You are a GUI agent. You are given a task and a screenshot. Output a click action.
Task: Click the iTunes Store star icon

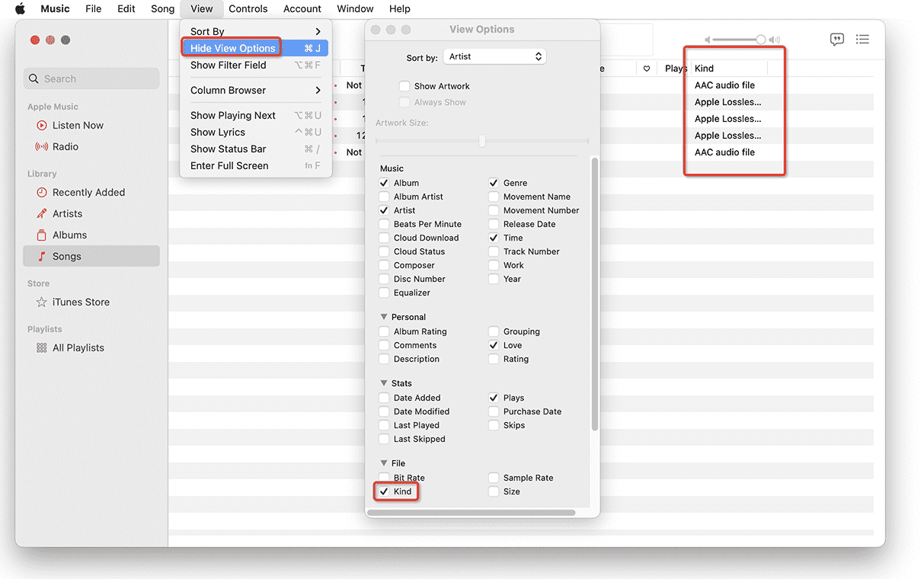click(x=42, y=302)
